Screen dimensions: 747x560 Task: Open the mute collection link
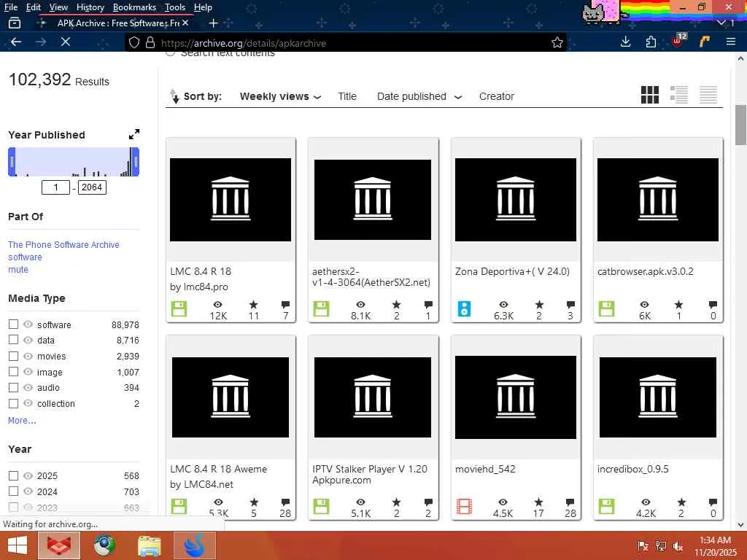click(x=18, y=270)
